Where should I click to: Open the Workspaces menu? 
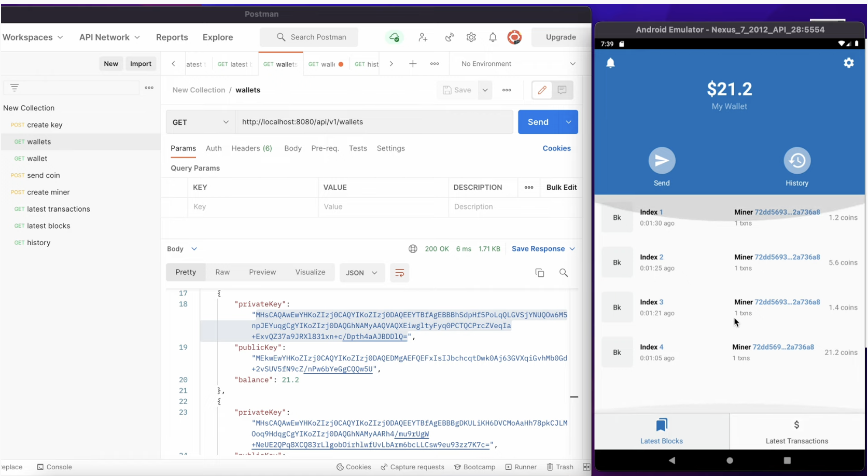point(33,37)
